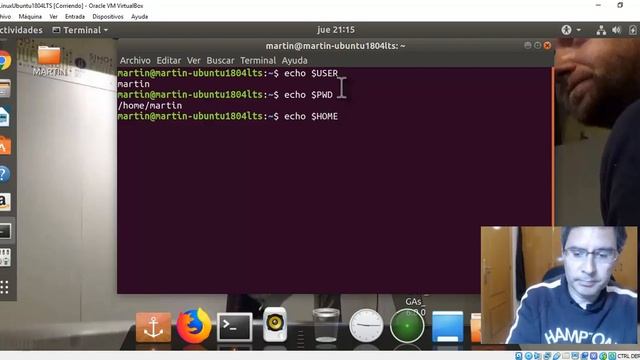The image size is (640, 360).
Task: Open the MARTIN folder on desktop
Action: (x=49, y=61)
